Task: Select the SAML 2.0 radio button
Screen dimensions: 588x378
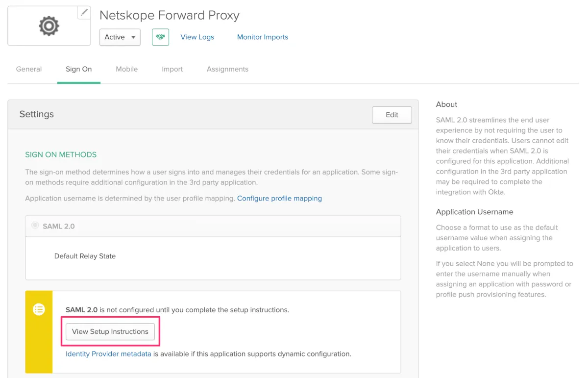Action: pos(35,226)
